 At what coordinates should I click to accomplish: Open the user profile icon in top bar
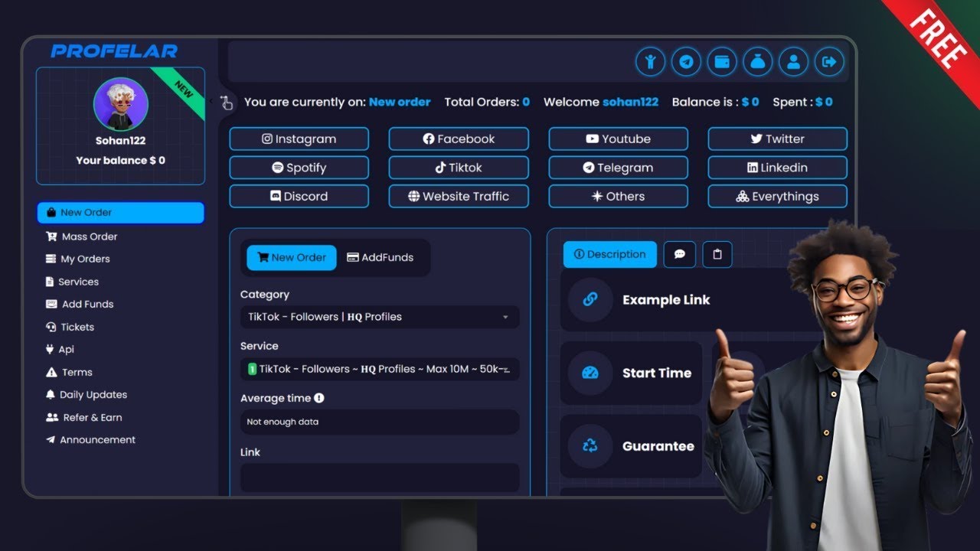coord(793,62)
